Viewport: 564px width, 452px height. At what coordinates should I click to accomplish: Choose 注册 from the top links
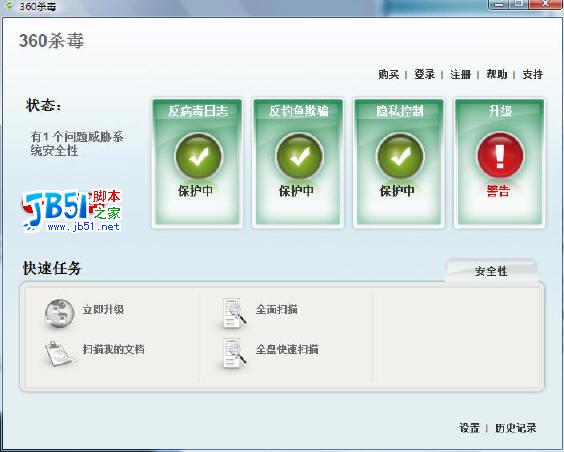pos(461,74)
